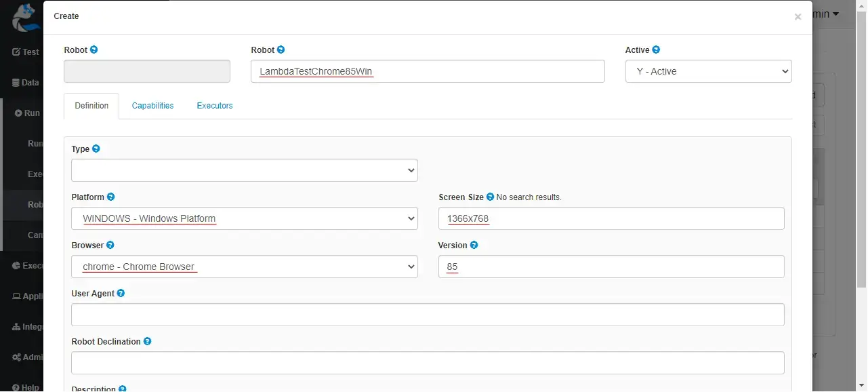The height and width of the screenshot is (392, 868).
Task: Expand the Type dropdown
Action: click(x=244, y=170)
